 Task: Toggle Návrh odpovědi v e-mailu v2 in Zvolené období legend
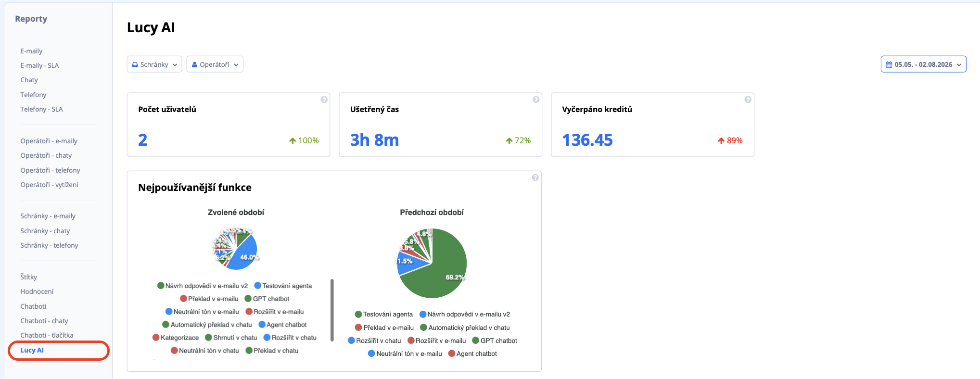(203, 286)
